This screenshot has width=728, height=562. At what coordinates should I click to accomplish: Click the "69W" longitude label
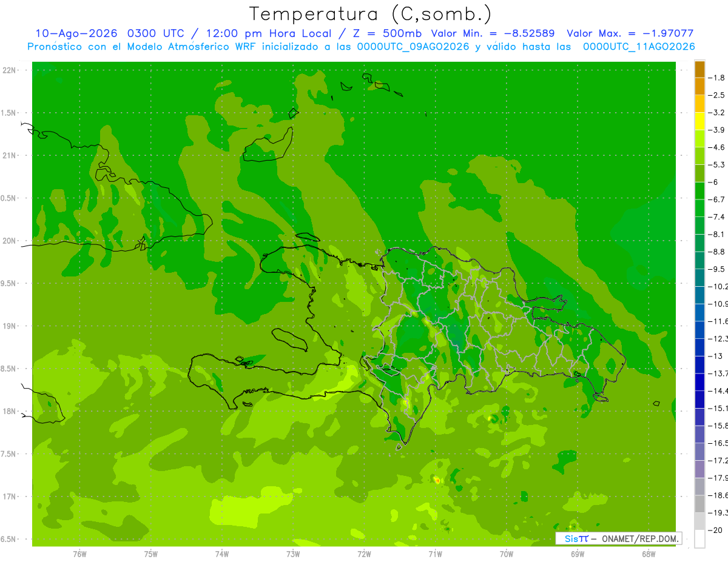[578, 554]
